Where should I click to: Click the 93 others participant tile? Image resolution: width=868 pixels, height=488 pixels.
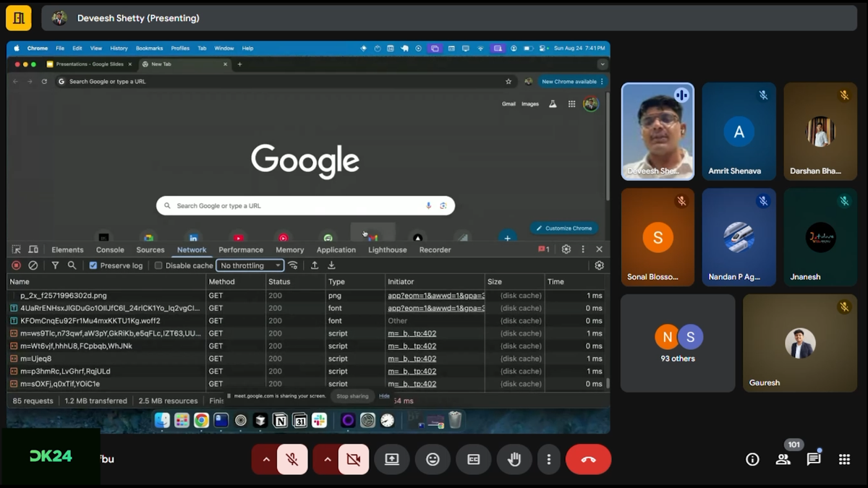coord(678,343)
